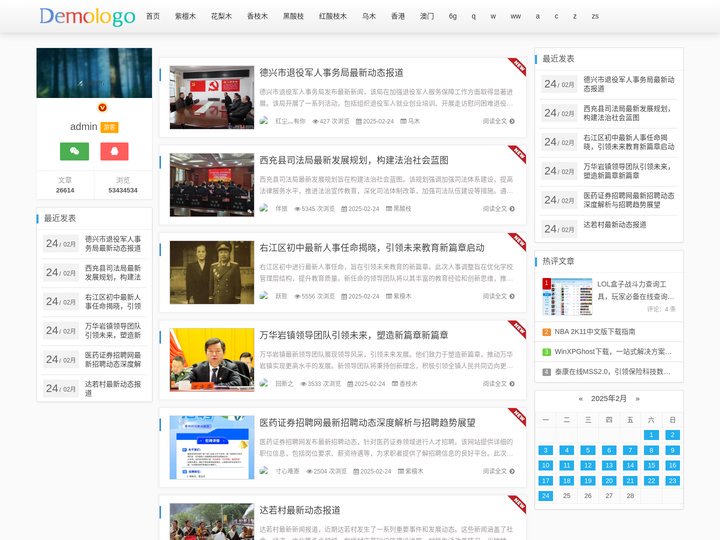This screenshot has height=540, width=720.
Task: Open article title 右江区初中最新人事任命揭晓
Action: click(x=372, y=248)
